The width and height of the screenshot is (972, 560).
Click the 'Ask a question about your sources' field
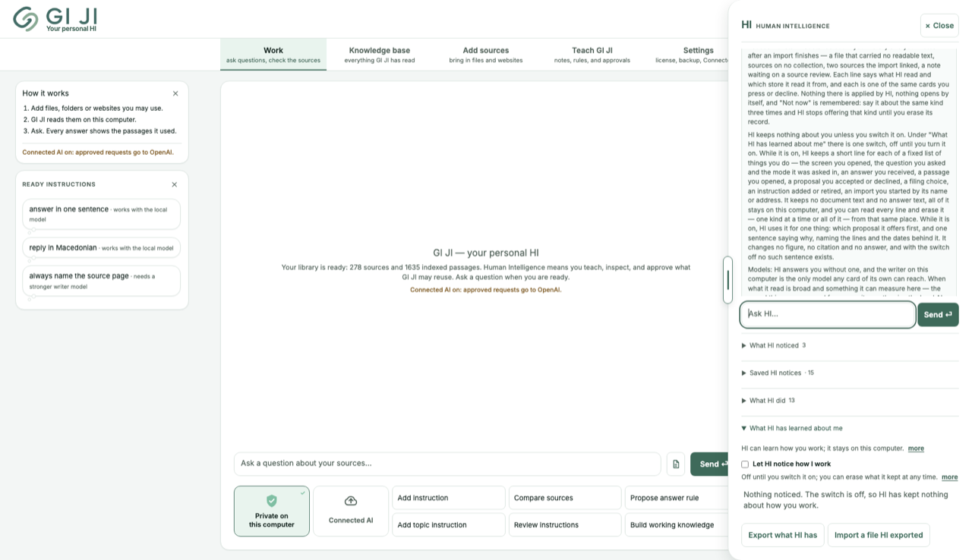tap(447, 464)
